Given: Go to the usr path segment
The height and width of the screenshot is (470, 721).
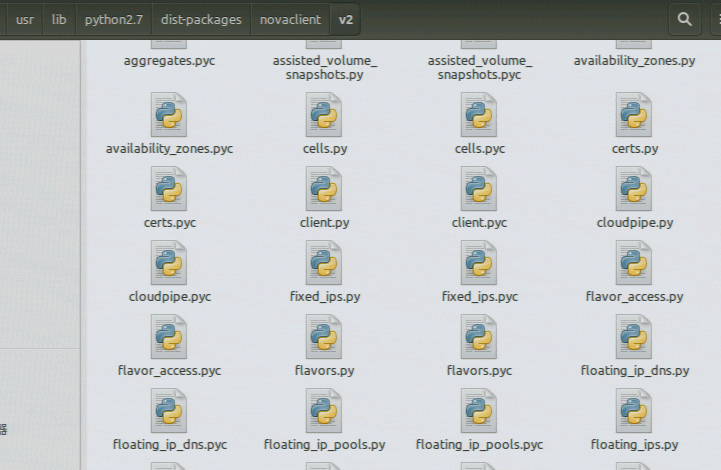Looking at the screenshot, I should pos(24,19).
